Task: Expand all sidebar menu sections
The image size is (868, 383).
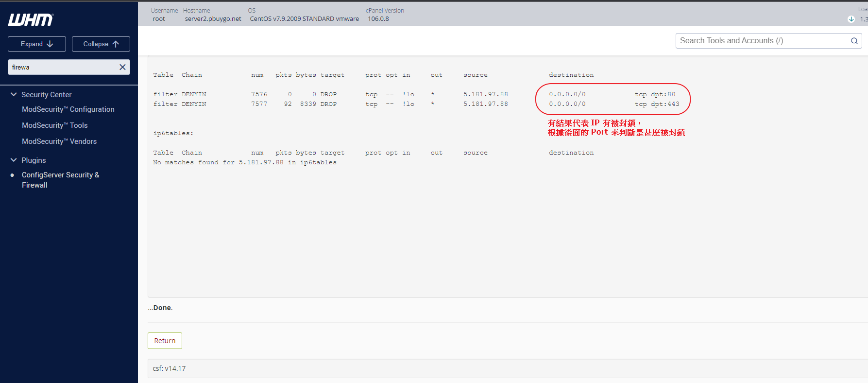Action: [37, 44]
